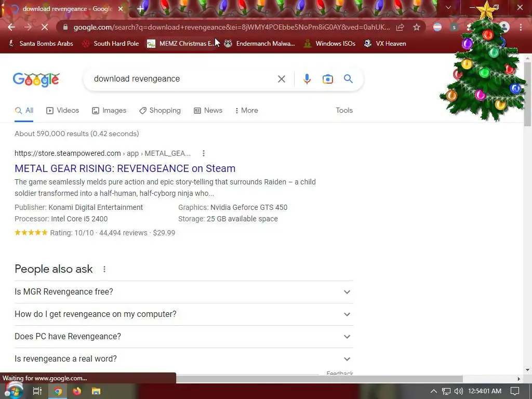Click 'Rating: 10/10 · 44,494 reviews' text
This screenshot has width=532, height=399.
click(99, 233)
